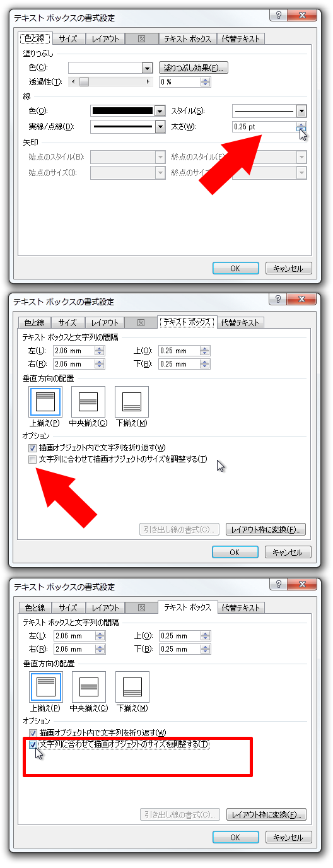Select 中央揃え alignment icon in bottom dialog
Viewport: 333px width, 868px height.
[88, 687]
